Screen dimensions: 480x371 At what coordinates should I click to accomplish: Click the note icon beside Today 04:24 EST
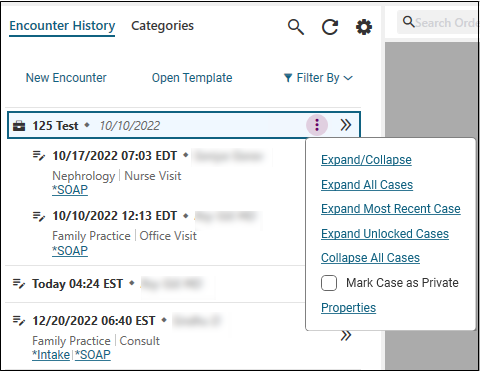pos(19,284)
